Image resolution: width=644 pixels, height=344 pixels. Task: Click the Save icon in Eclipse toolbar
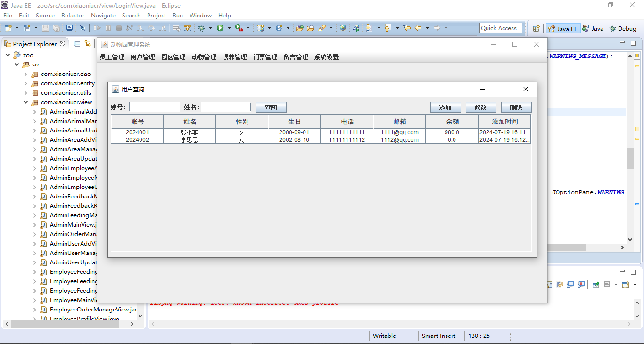tap(45, 28)
